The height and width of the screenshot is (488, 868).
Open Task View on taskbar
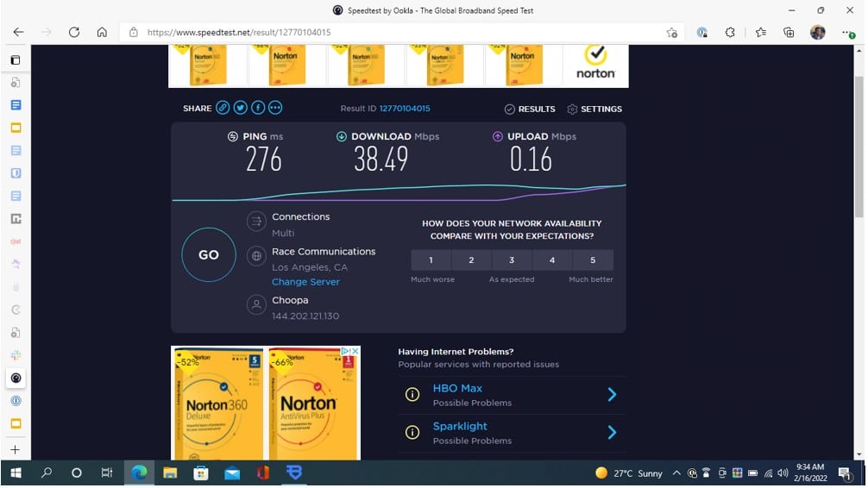point(107,473)
